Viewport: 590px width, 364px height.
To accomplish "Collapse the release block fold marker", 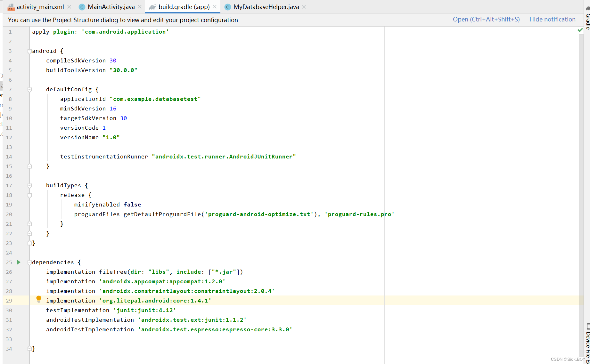I will point(29,195).
